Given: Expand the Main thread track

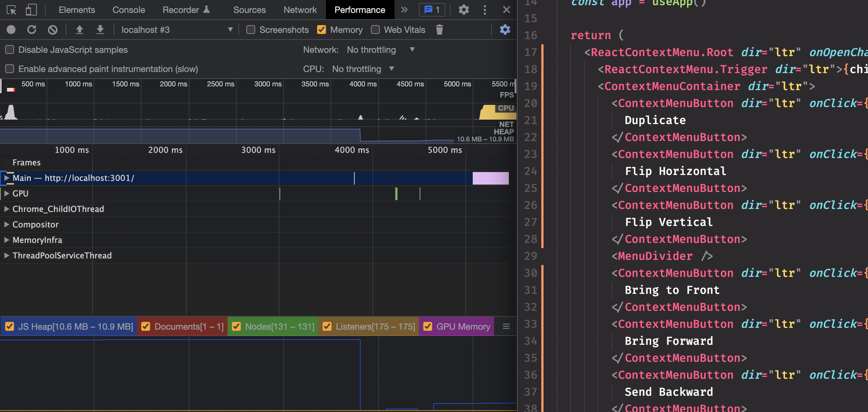Looking at the screenshot, I should [6, 178].
